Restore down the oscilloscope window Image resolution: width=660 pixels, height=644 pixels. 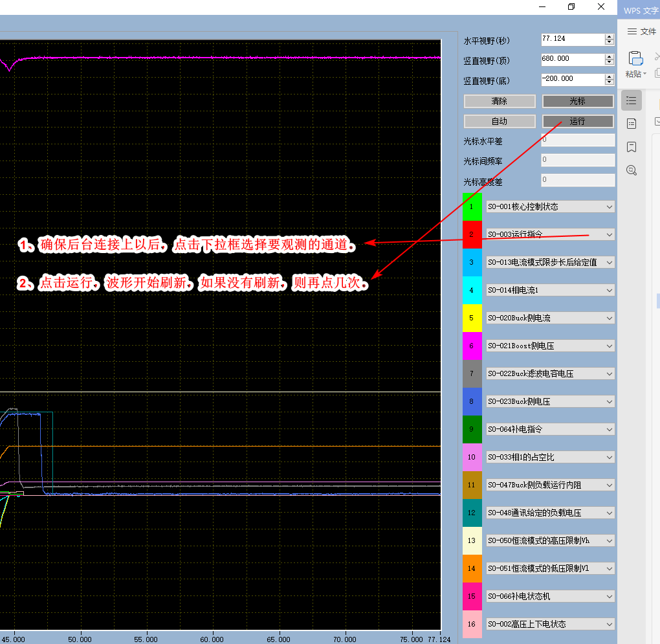(x=571, y=6)
